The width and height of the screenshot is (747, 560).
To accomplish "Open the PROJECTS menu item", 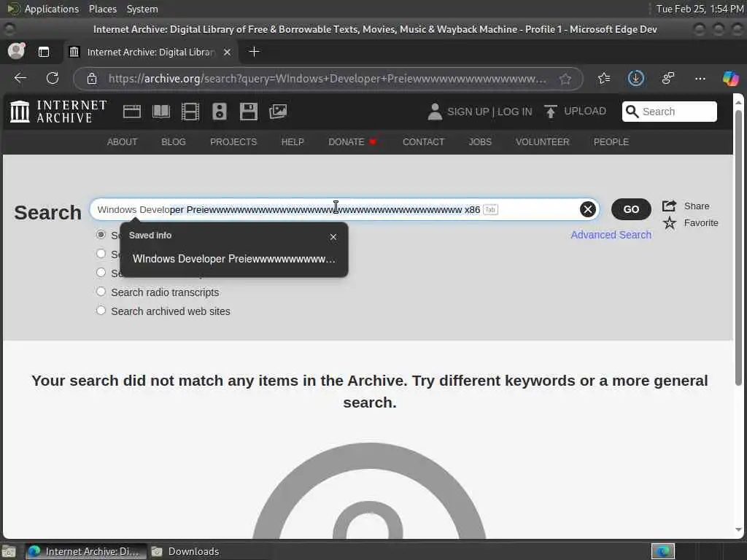I will [233, 142].
